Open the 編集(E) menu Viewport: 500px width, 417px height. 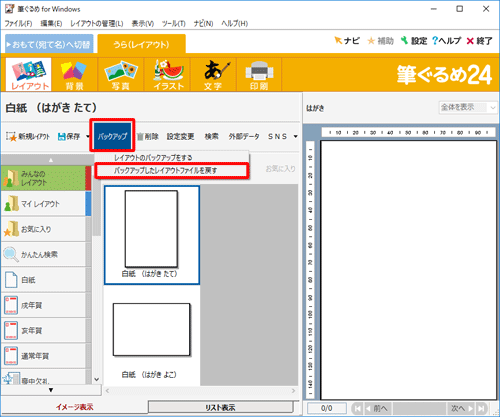[51, 24]
